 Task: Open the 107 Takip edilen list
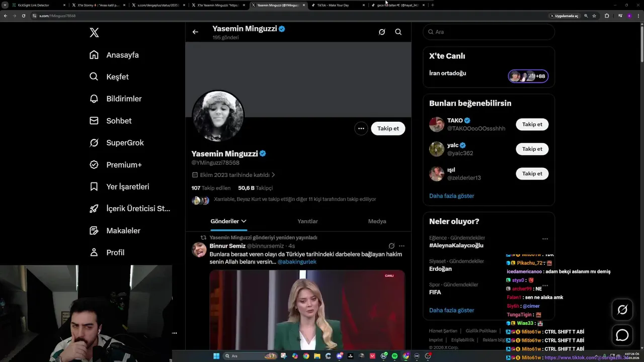(x=211, y=188)
